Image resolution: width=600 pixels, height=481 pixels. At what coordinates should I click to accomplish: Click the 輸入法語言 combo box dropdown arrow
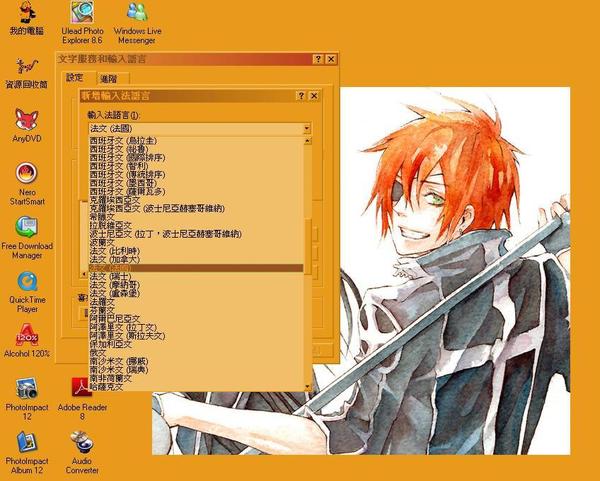(307, 129)
